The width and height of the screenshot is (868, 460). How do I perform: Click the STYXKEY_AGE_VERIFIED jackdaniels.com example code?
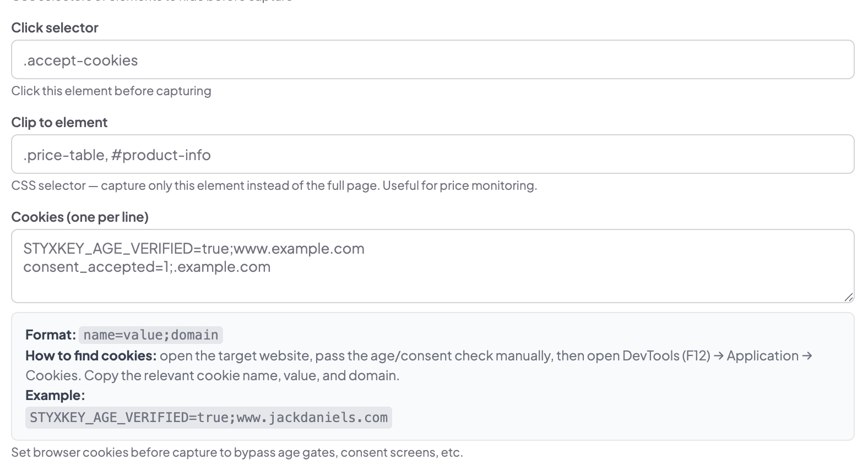[209, 417]
